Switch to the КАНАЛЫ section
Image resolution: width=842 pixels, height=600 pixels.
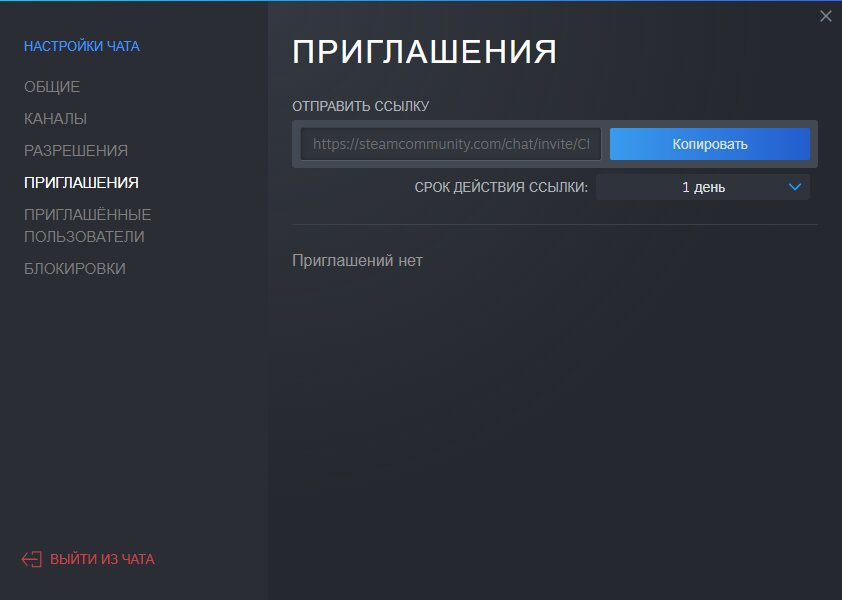pyautogui.click(x=55, y=119)
